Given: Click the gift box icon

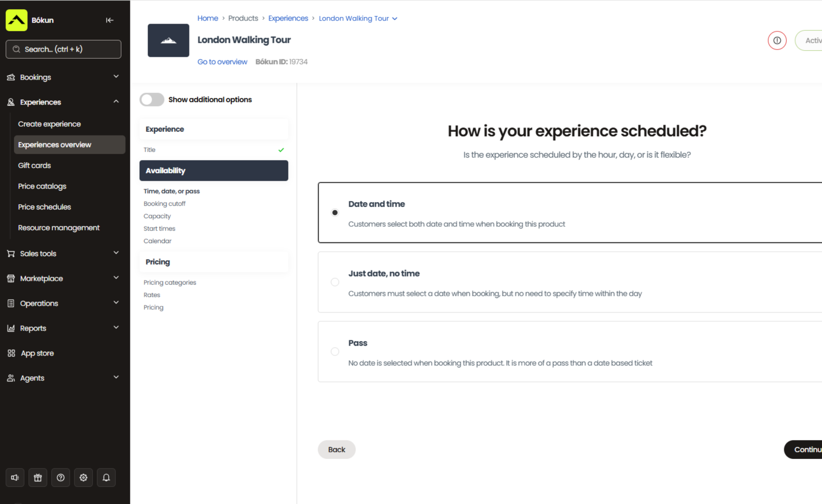Looking at the screenshot, I should [38, 477].
